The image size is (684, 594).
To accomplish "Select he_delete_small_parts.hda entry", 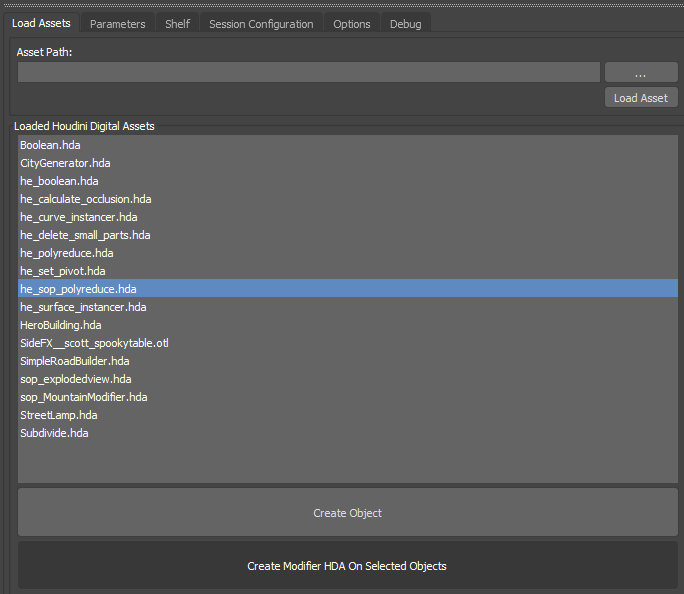I will point(85,235).
